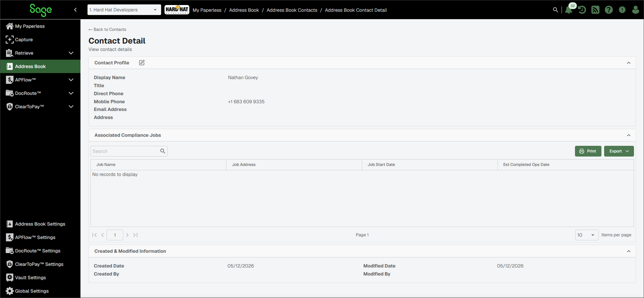Click the No records to display text

(x=115, y=174)
